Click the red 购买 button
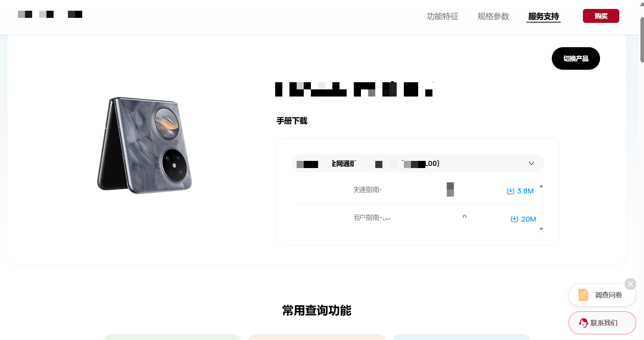The width and height of the screenshot is (644, 340). [x=601, y=16]
